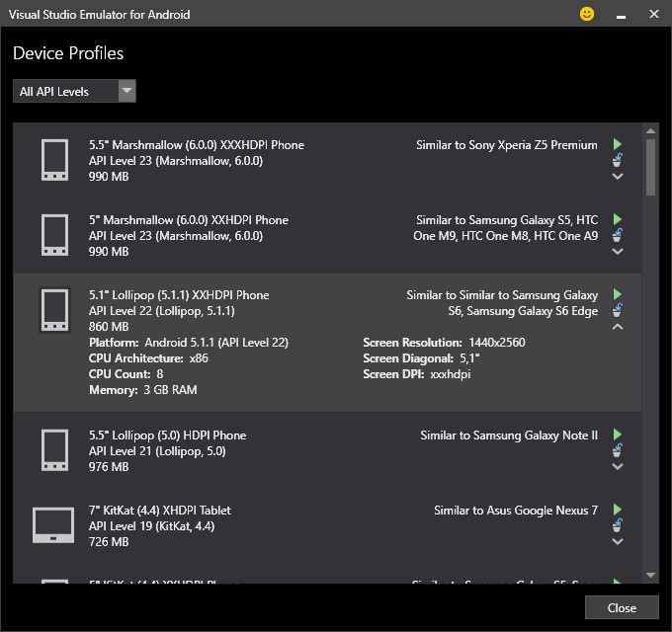Select the 5.1" Lollipop phone device icon

[54, 310]
